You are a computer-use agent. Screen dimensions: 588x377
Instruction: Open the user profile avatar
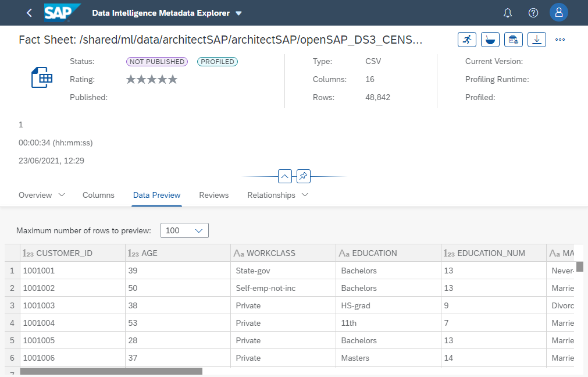coord(559,13)
